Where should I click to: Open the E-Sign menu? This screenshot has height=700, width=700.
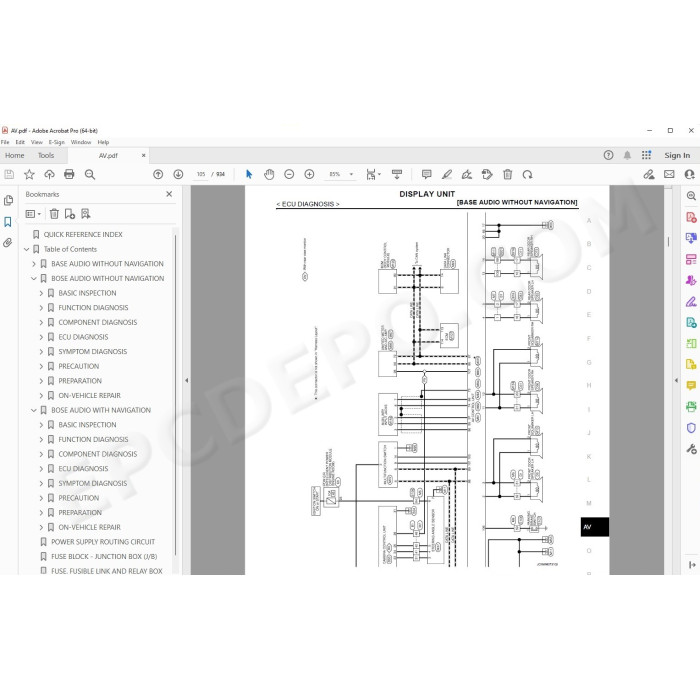pyautogui.click(x=57, y=142)
